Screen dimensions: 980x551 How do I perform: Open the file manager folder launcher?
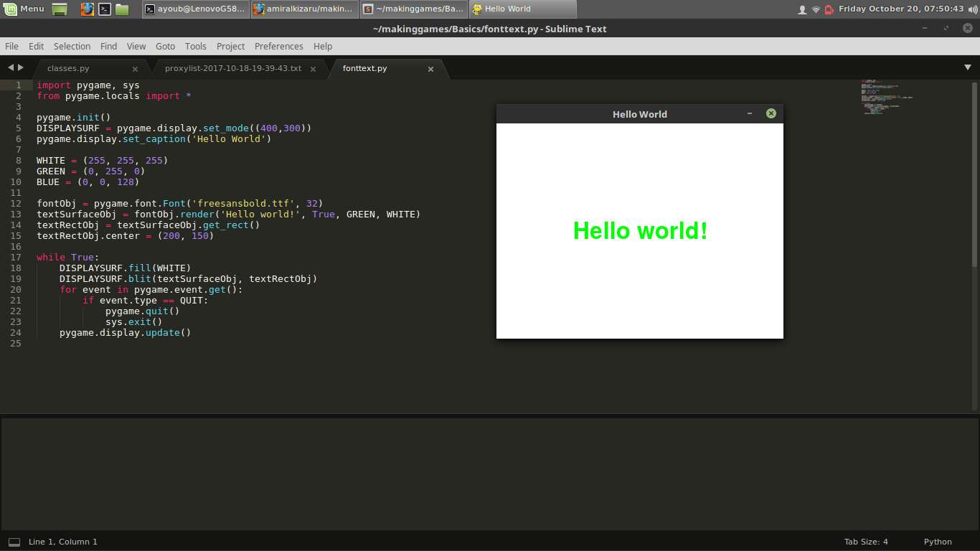(x=122, y=9)
